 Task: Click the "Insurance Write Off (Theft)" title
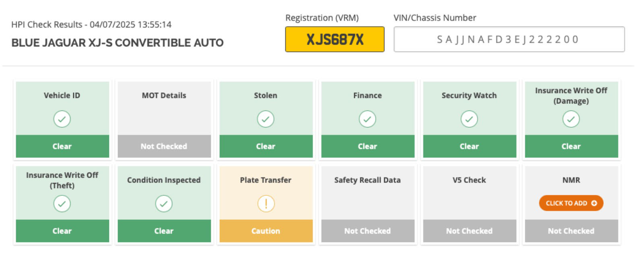click(x=62, y=180)
